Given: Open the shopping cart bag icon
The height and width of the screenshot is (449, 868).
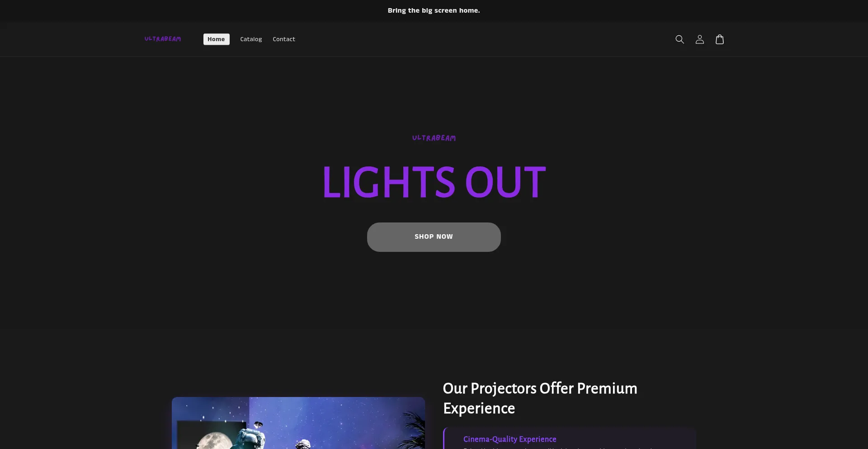Looking at the screenshot, I should click(x=720, y=39).
